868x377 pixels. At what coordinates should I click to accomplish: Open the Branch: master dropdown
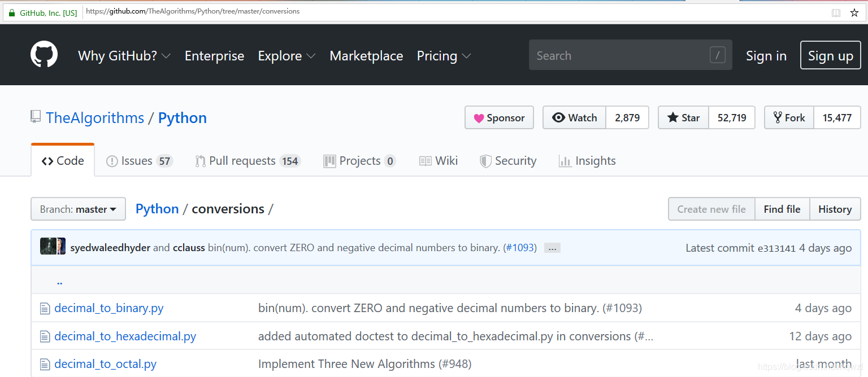(78, 209)
